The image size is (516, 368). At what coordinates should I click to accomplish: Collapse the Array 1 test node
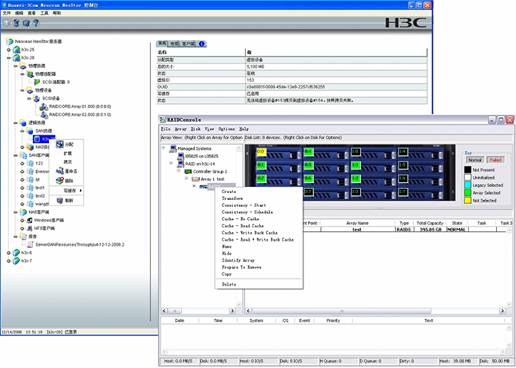187,179
